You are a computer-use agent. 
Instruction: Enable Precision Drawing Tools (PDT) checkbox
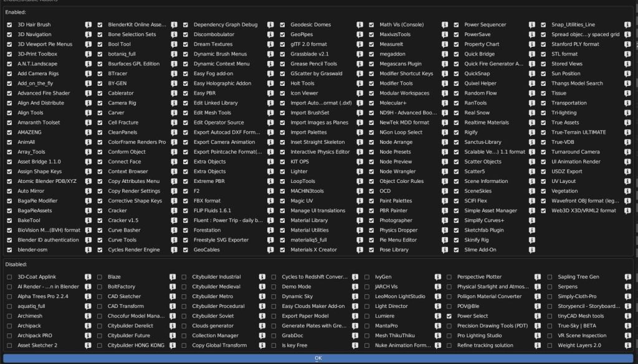pyautogui.click(x=449, y=326)
